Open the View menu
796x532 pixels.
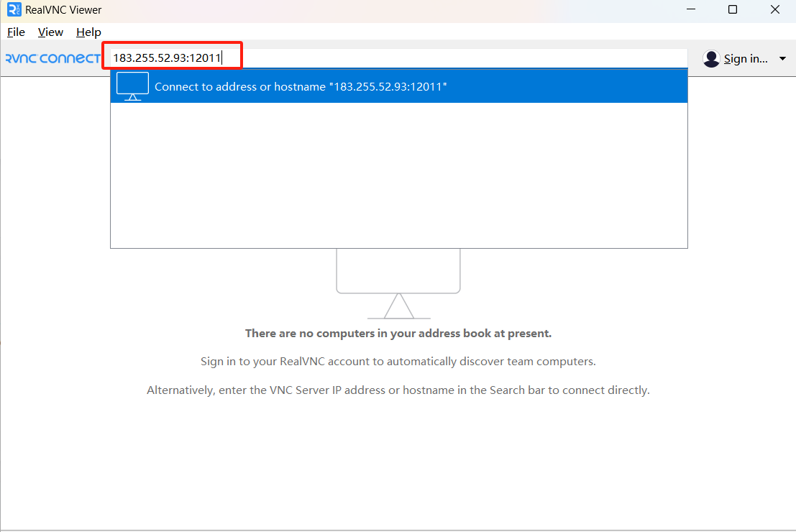pos(50,32)
